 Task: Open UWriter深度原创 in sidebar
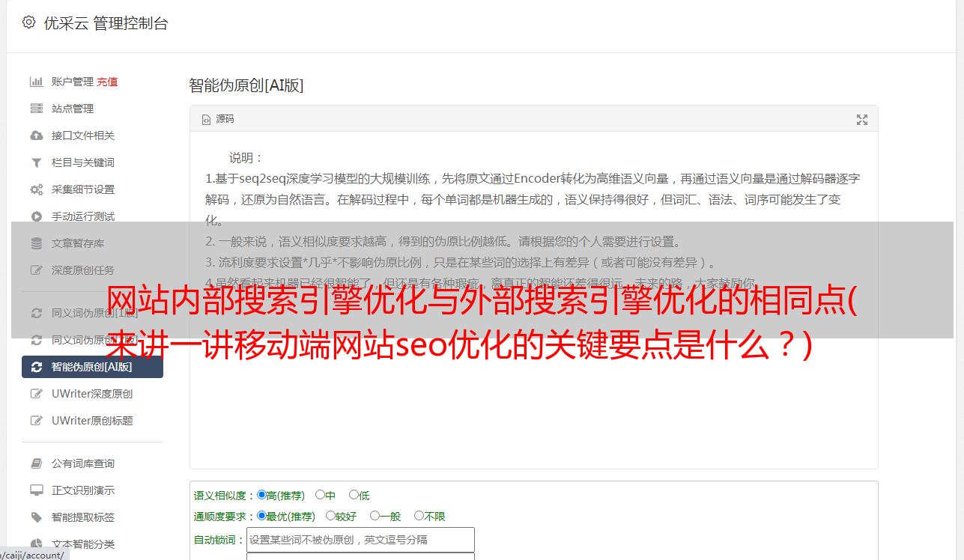click(x=92, y=394)
